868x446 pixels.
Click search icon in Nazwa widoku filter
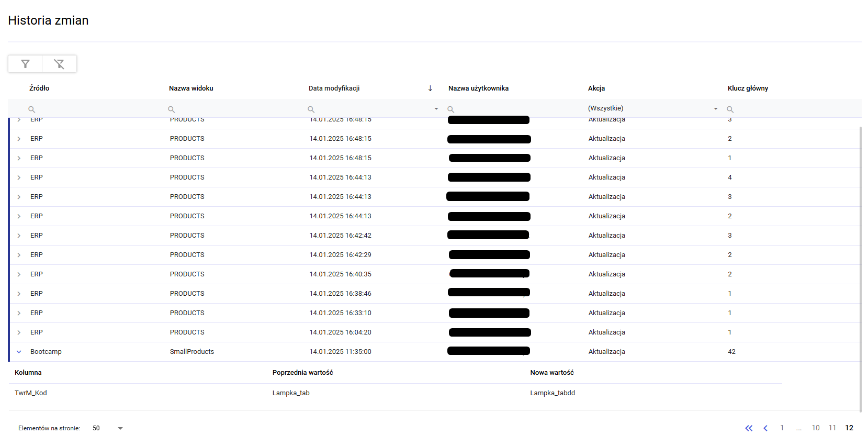pos(171,109)
